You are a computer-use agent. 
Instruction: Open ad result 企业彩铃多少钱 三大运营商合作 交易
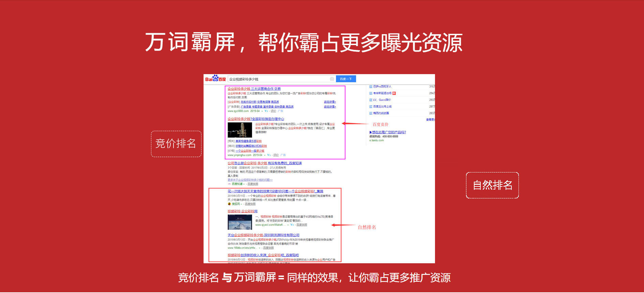pos(254,89)
